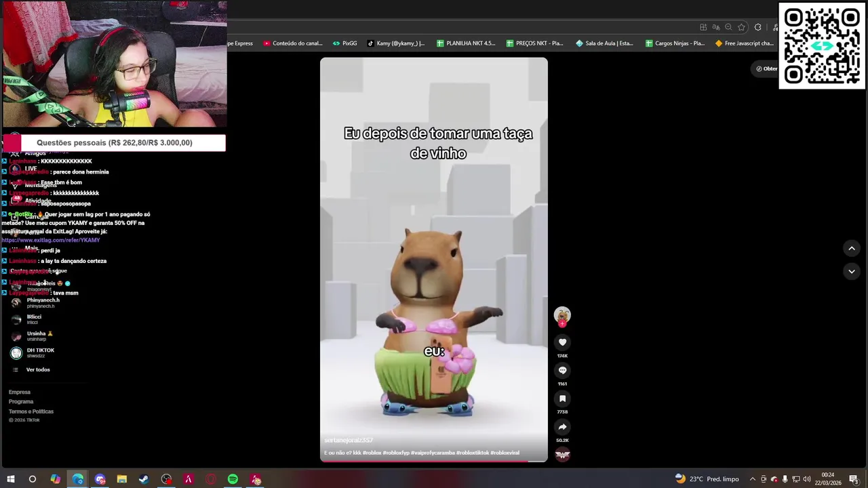This screenshot has height=488, width=868.
Task: Bookmark the video with the save icon
Action: click(x=562, y=399)
